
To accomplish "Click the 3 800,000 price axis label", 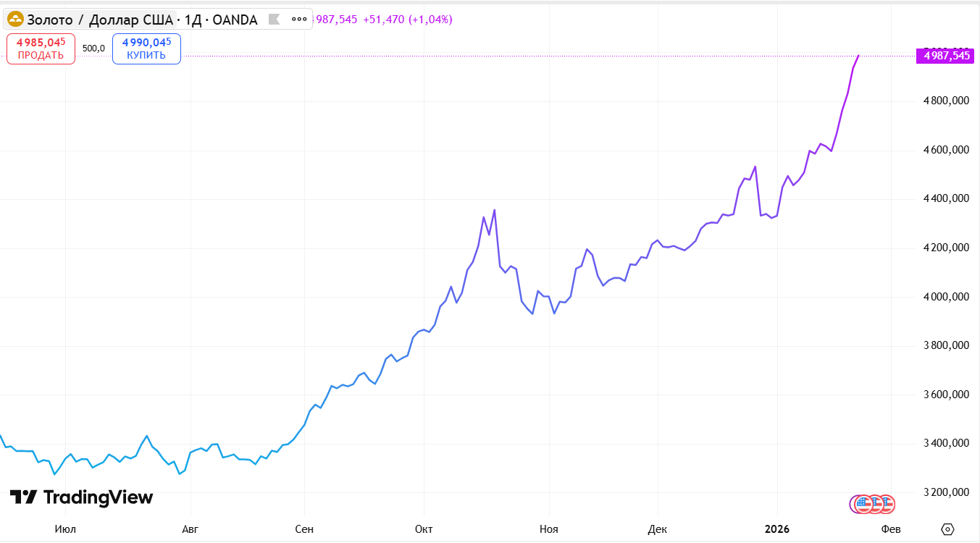I will [945, 345].
